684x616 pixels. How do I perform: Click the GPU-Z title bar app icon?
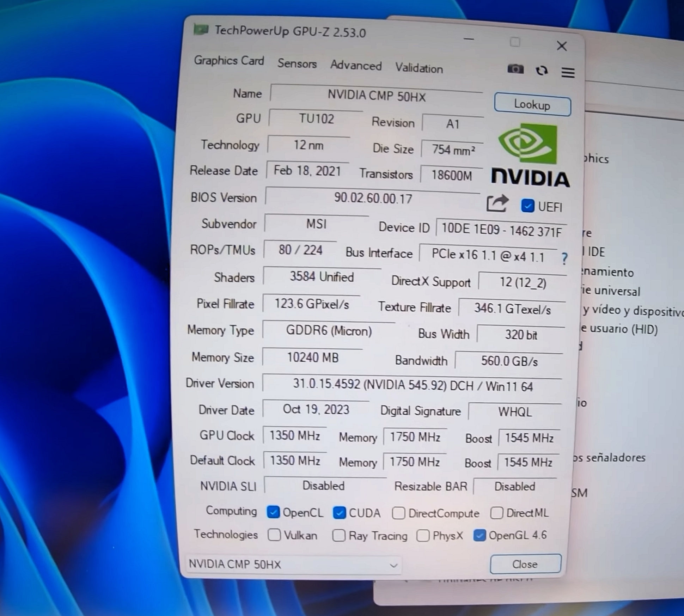tap(201, 30)
